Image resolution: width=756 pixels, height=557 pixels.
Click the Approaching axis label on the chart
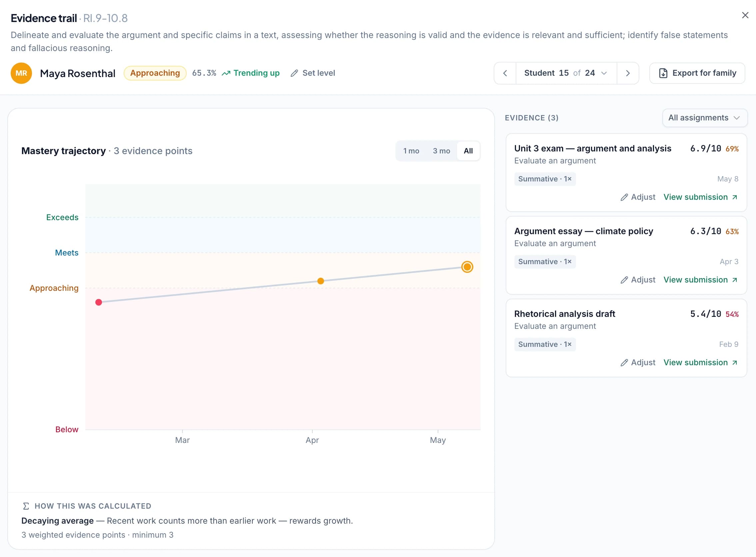coord(54,288)
